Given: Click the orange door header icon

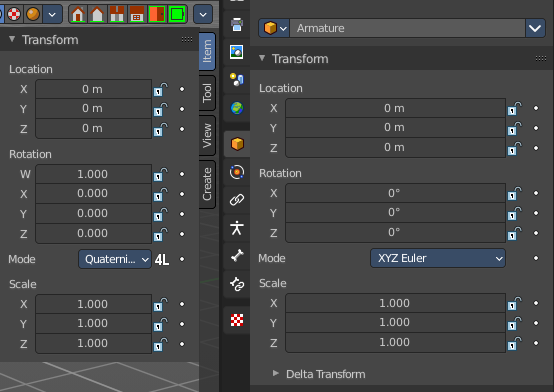Looking at the screenshot, I should [157, 14].
